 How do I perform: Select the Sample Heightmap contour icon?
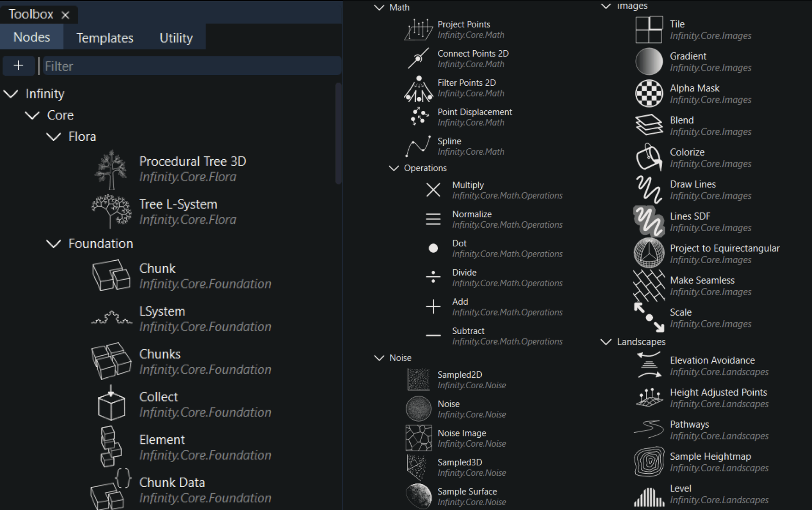[x=648, y=461]
